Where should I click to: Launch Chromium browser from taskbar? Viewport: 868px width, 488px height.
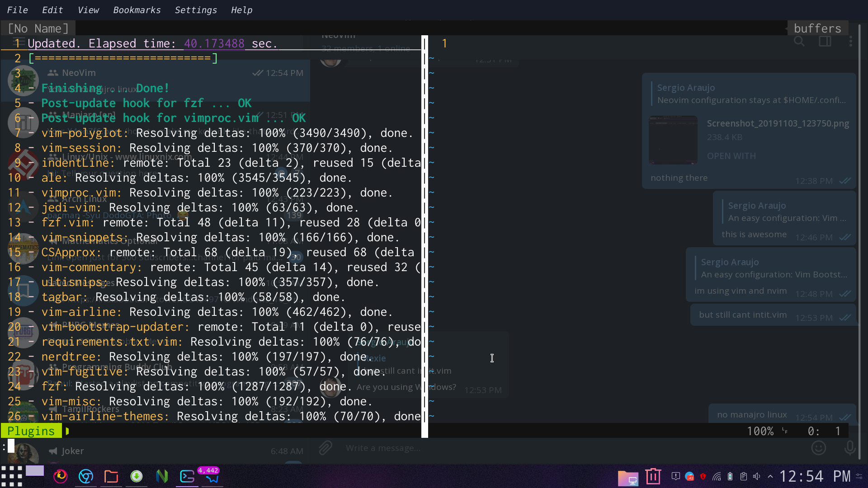(x=85, y=476)
